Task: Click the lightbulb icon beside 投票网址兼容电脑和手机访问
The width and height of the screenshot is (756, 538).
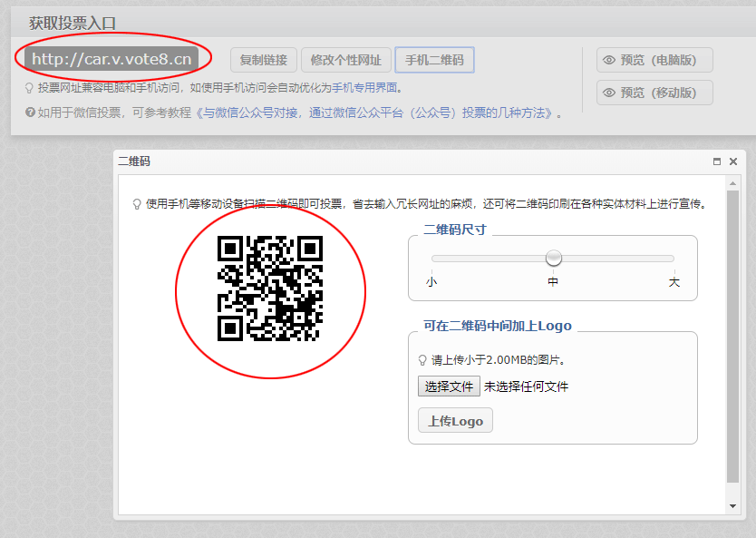Action: [30, 89]
